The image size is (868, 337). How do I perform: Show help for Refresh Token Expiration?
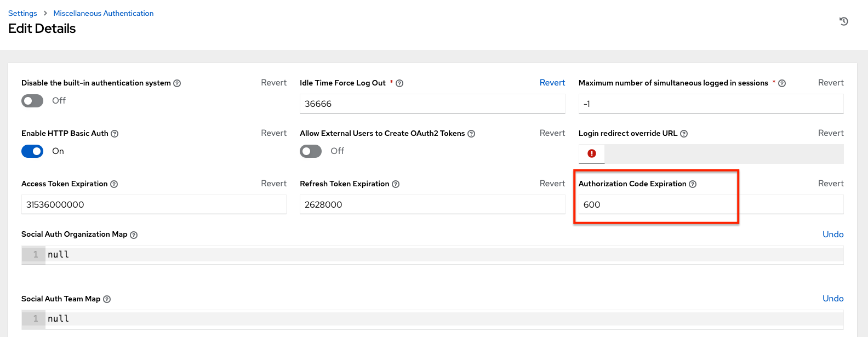click(396, 184)
